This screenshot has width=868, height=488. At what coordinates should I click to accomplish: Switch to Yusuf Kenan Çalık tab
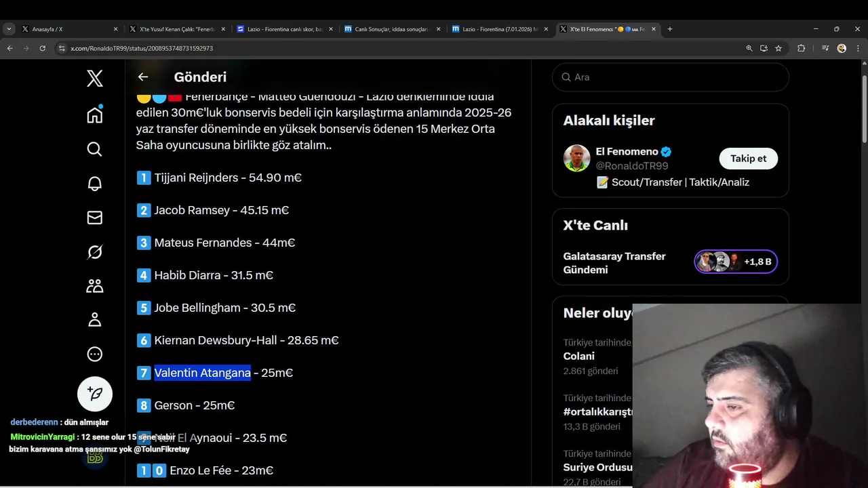[x=177, y=29]
